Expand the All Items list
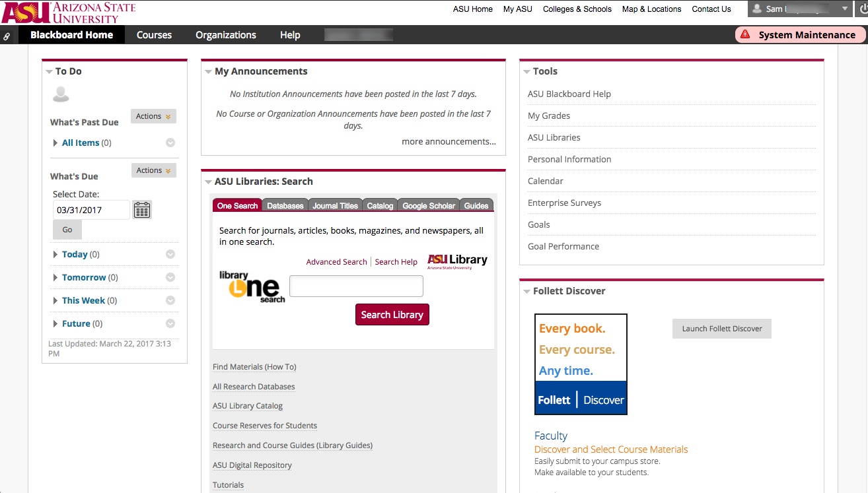The height and width of the screenshot is (493, 868). [x=55, y=143]
